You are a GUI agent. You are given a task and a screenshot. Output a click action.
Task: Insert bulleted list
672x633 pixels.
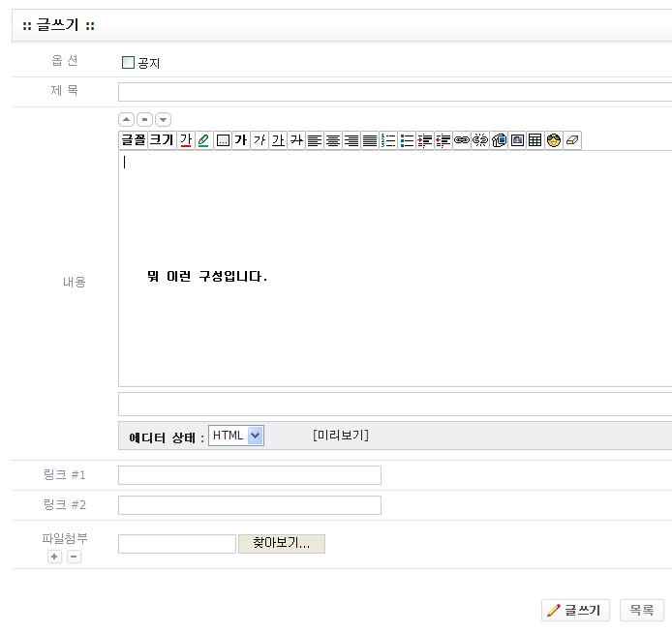pos(407,140)
